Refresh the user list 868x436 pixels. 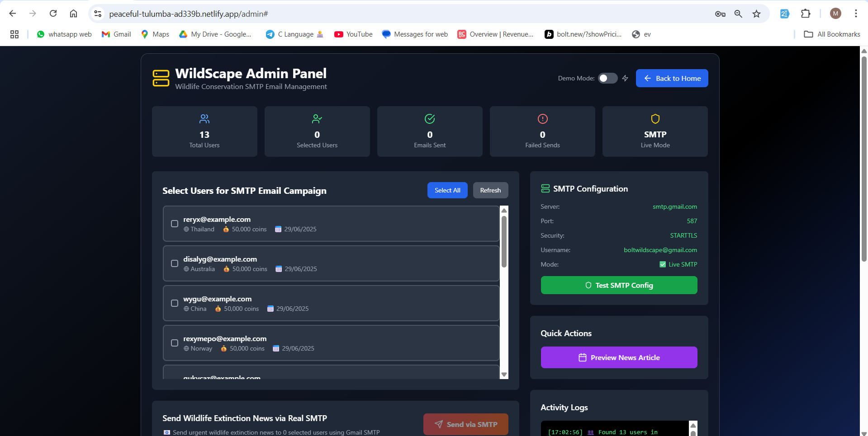click(x=490, y=190)
